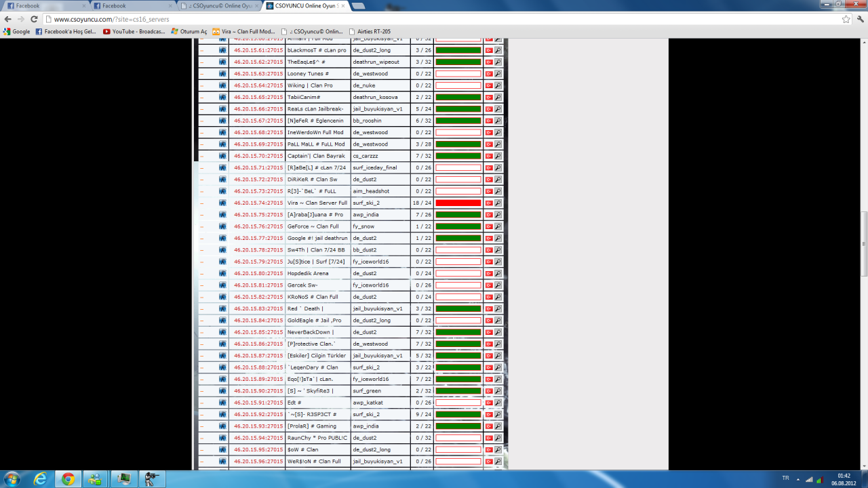Click the browser reload button
Viewport: 868px width, 488px height.
click(34, 19)
